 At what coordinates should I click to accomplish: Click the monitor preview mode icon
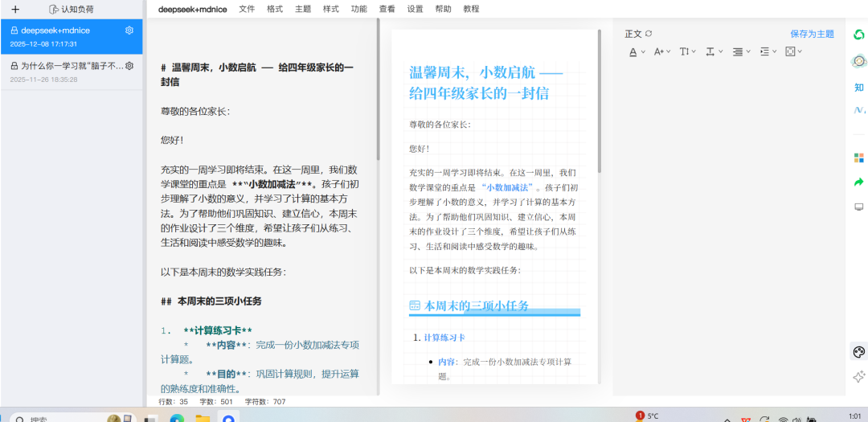858,207
